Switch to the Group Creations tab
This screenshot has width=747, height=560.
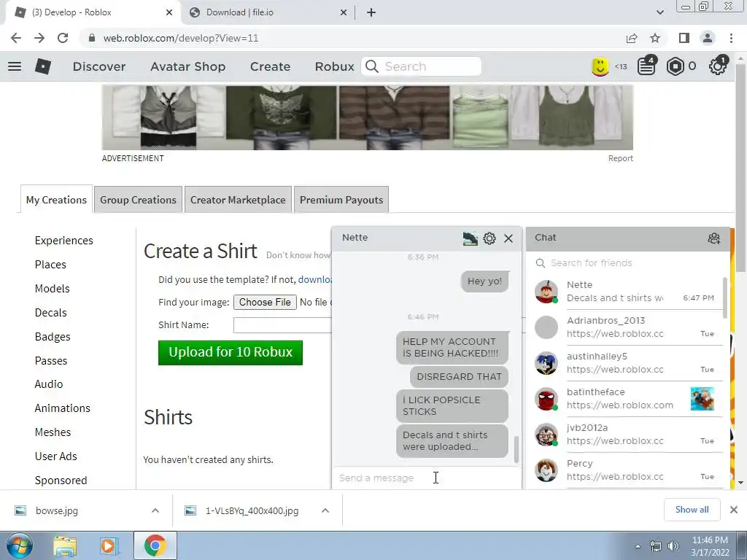coord(138,200)
